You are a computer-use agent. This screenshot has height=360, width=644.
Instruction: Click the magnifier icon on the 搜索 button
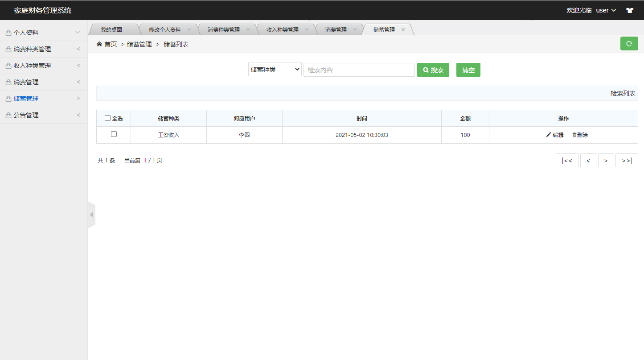click(x=426, y=70)
